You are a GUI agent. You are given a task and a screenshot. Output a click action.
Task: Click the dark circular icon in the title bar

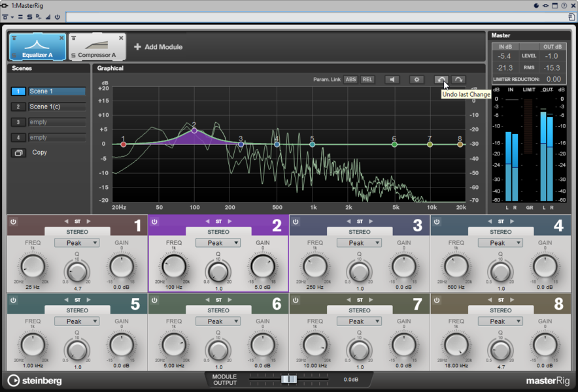(536, 5)
